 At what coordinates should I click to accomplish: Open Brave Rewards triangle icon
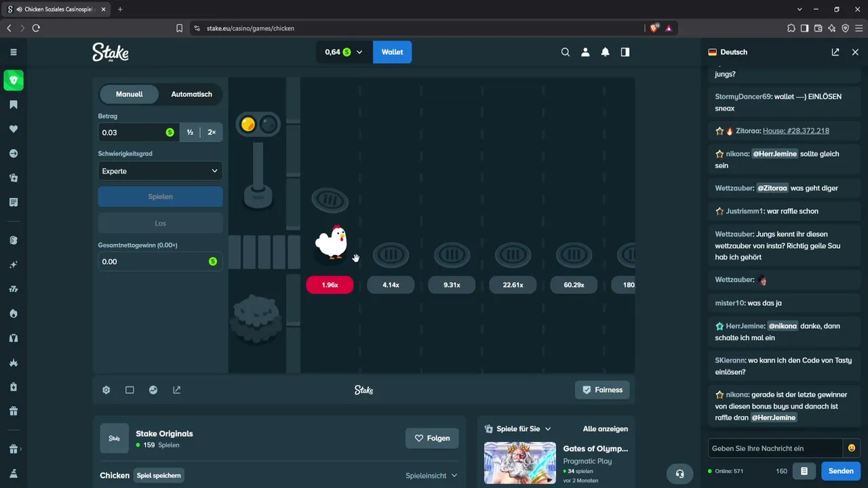click(669, 28)
